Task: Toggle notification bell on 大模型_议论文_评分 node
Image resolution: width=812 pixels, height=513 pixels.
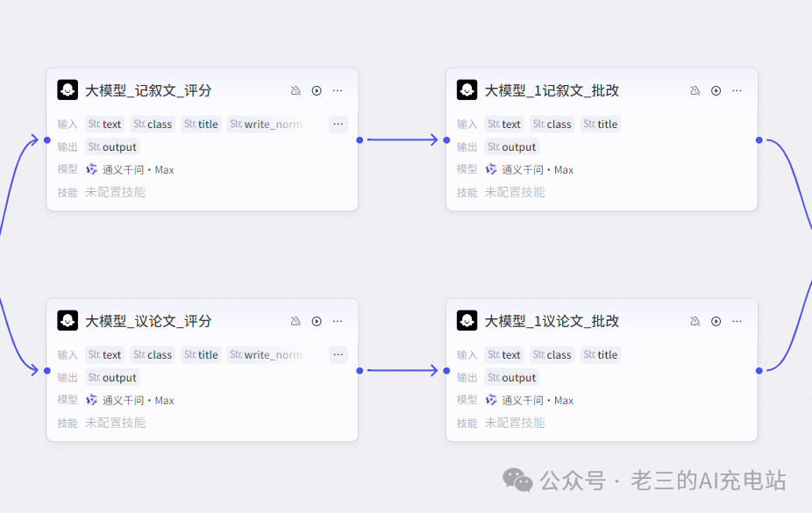Action: pos(296,321)
